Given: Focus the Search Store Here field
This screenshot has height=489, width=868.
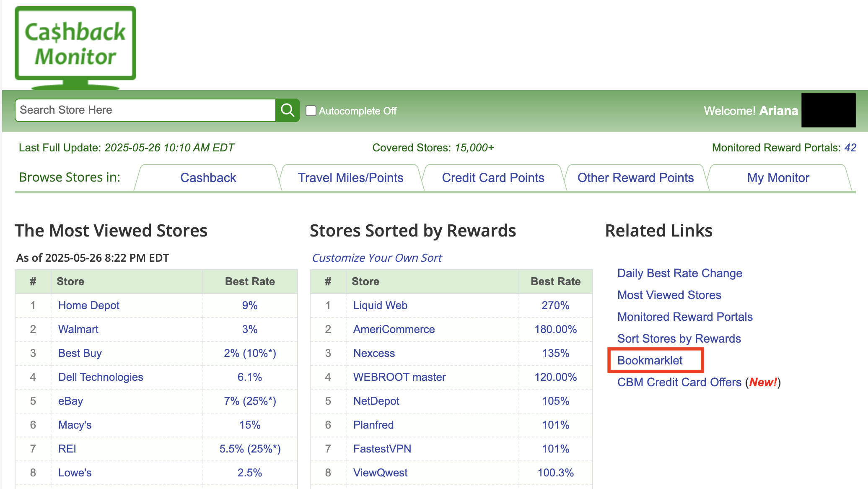Looking at the screenshot, I should click(145, 110).
